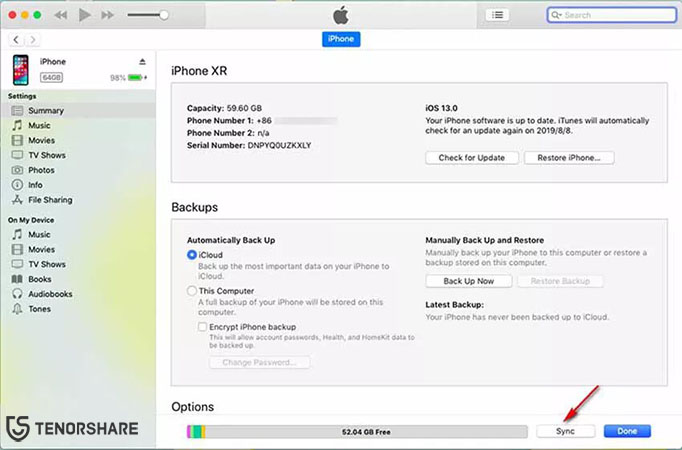Viewport: 682px width, 450px height.
Task: Click the serial number DNPYQ0UZKXLY
Action: click(279, 145)
